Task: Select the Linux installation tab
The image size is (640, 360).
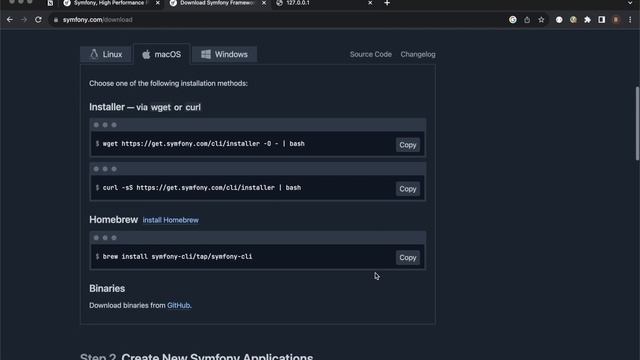Action: (x=106, y=54)
